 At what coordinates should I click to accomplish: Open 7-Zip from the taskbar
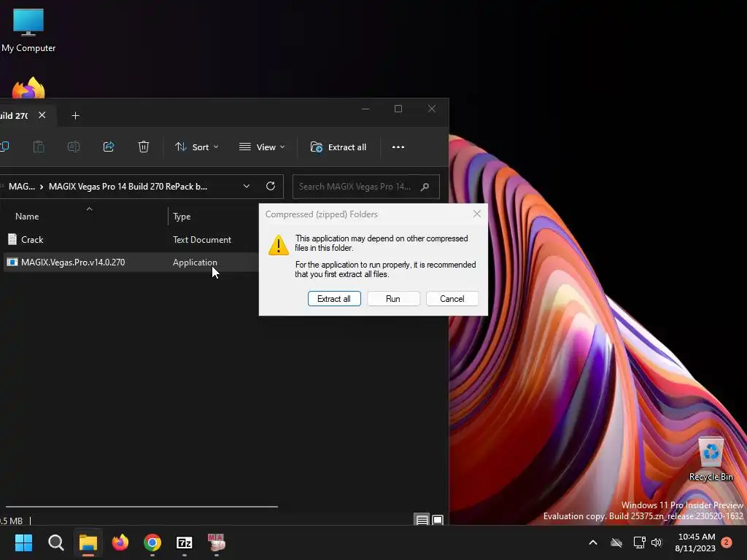tap(185, 542)
